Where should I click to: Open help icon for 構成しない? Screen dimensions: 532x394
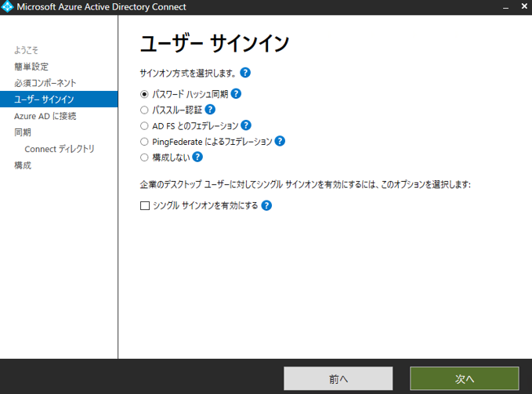click(197, 157)
